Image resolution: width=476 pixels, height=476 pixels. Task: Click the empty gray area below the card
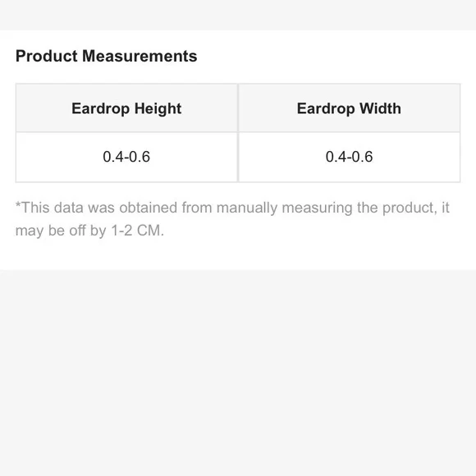[x=238, y=373]
